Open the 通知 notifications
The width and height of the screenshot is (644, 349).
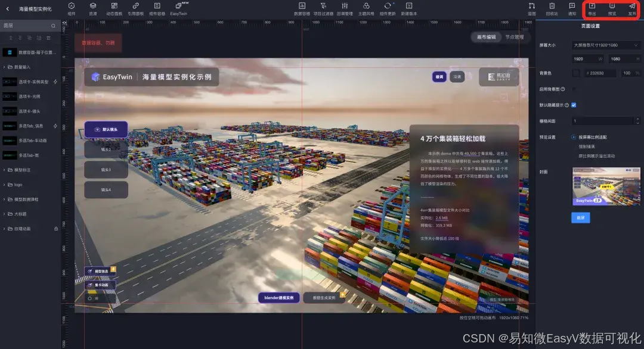point(572,8)
